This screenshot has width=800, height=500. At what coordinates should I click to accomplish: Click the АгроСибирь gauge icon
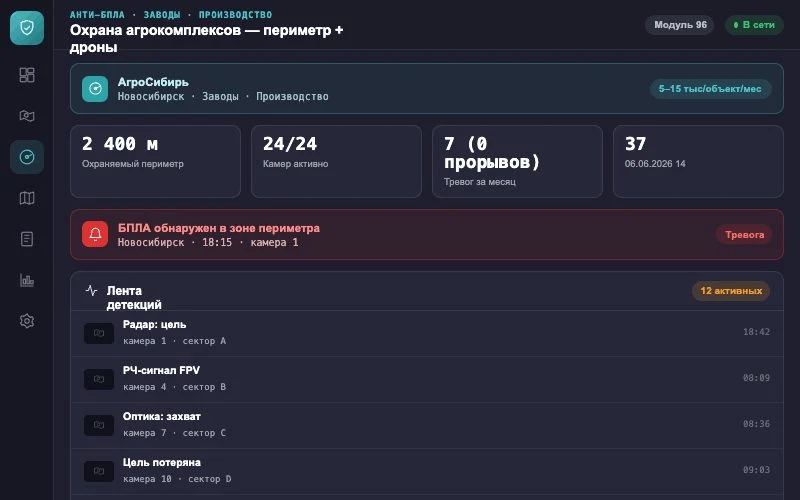pyautogui.click(x=95, y=89)
